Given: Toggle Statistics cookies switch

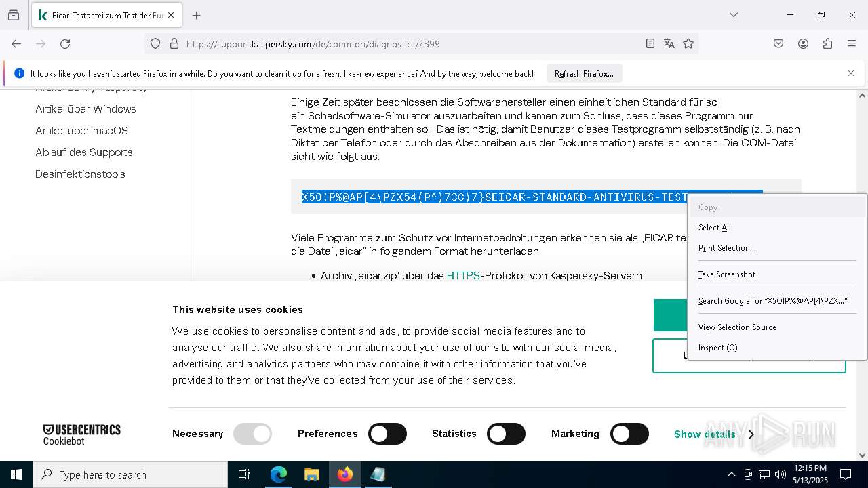Looking at the screenshot, I should (507, 434).
